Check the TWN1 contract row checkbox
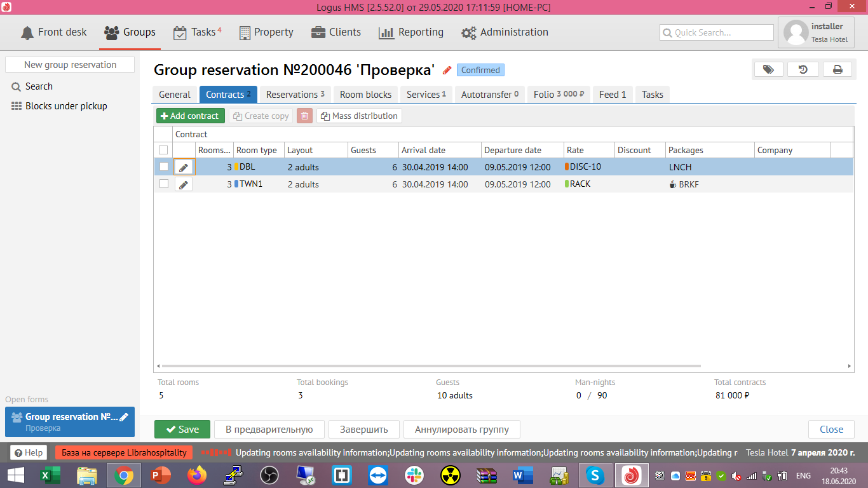This screenshot has width=868, height=488. [164, 184]
